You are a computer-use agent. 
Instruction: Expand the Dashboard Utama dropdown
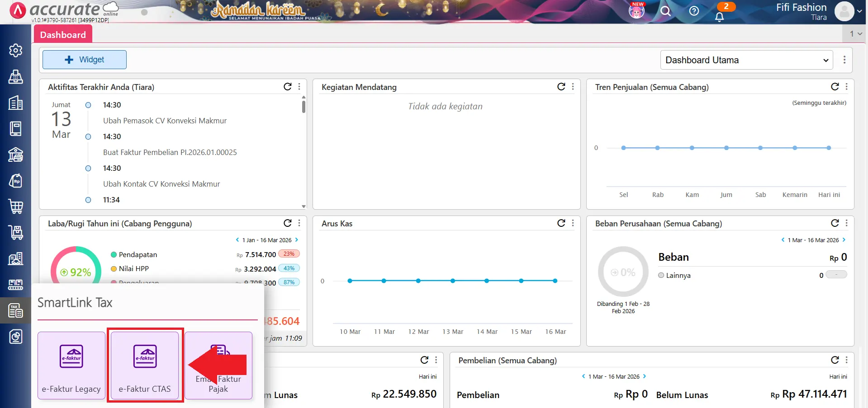tap(746, 60)
